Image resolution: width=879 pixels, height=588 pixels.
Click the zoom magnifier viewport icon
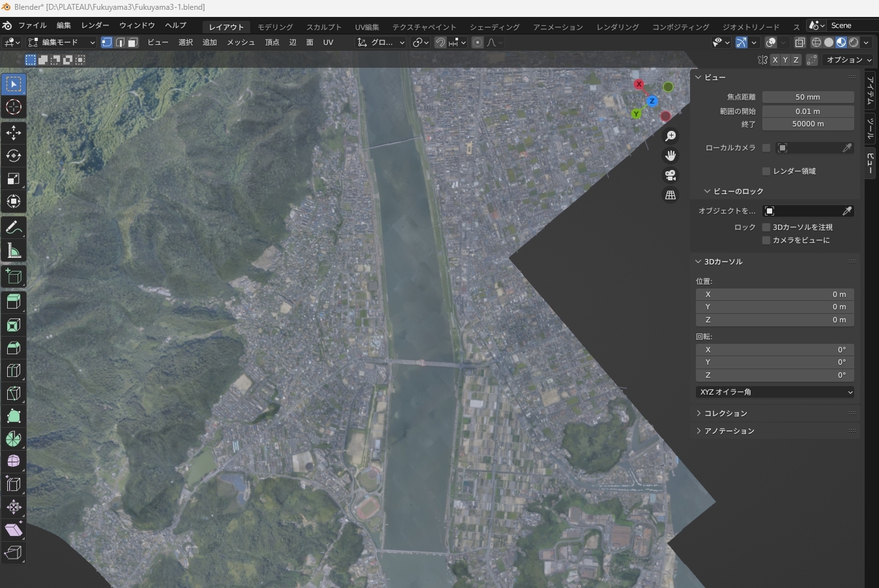pos(670,136)
